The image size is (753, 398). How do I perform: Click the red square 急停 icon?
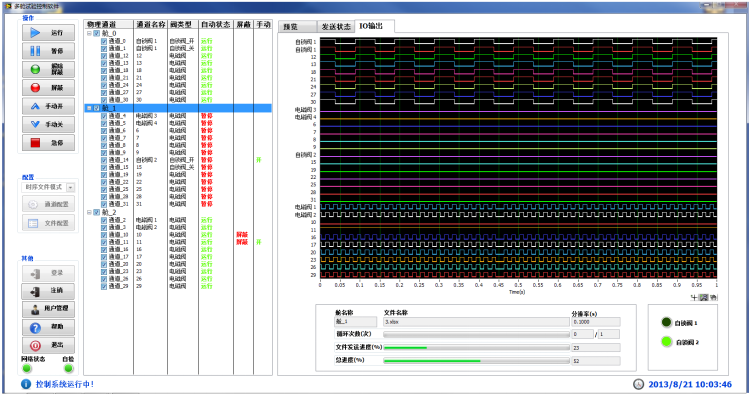tap(35, 143)
